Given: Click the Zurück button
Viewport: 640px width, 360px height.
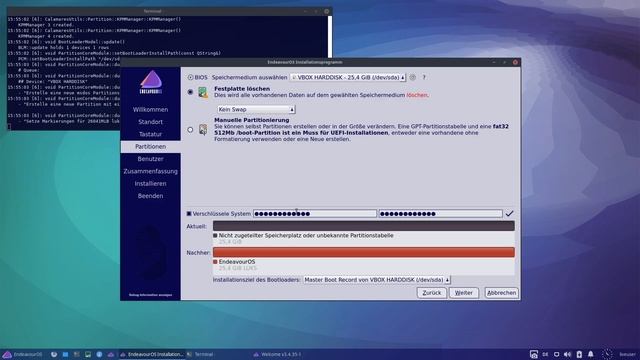Looking at the screenshot, I should 431,293.
